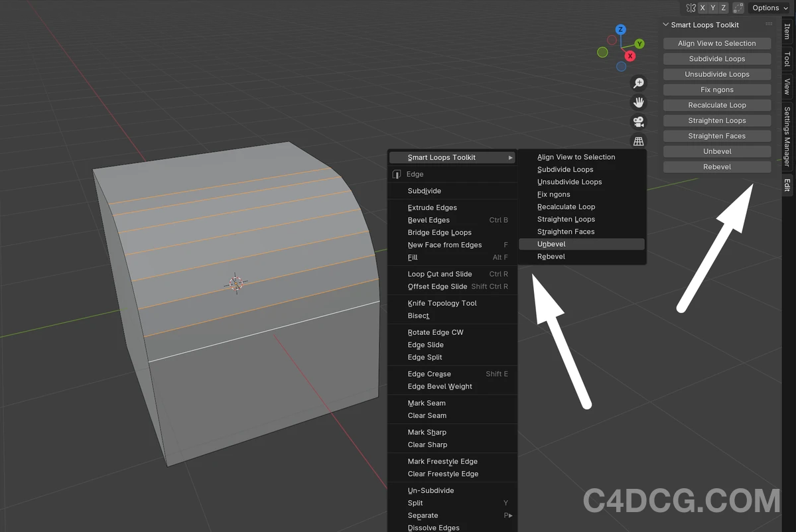Switch to camera view using camera icon

637,121
